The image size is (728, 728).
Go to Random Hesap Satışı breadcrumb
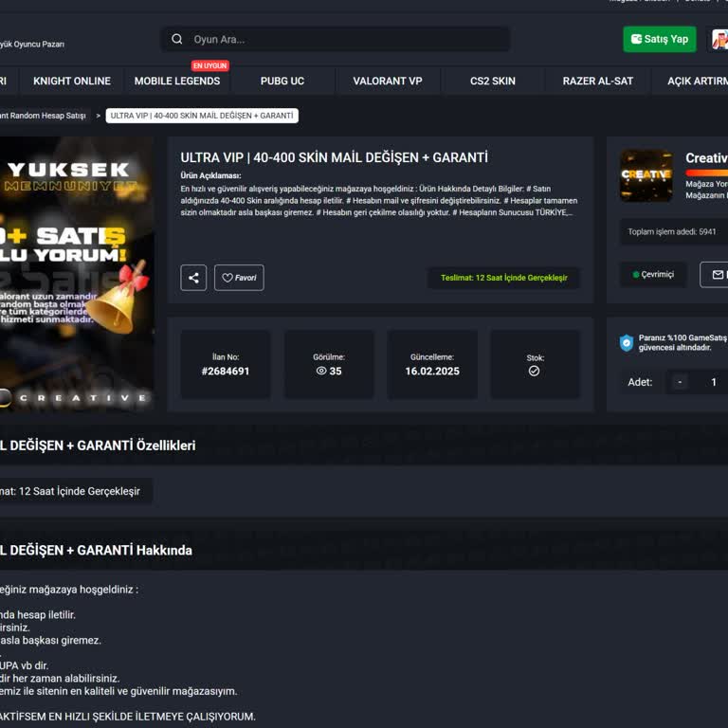(43, 116)
